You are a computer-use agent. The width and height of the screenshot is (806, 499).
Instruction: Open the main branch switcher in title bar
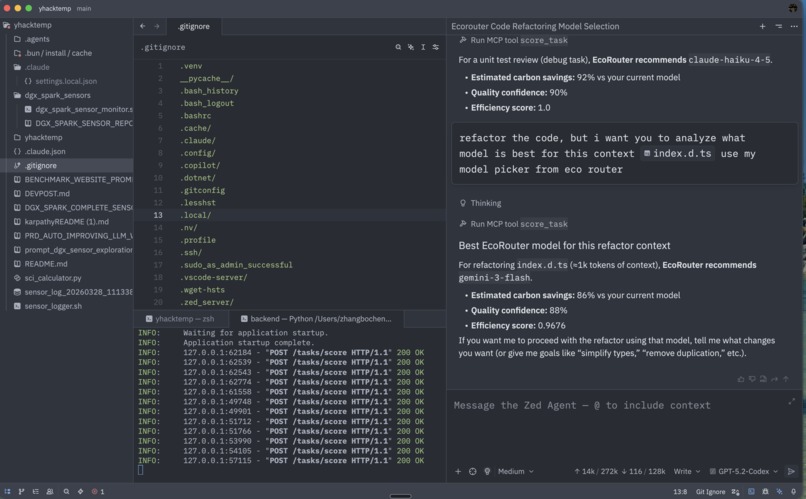click(x=84, y=8)
